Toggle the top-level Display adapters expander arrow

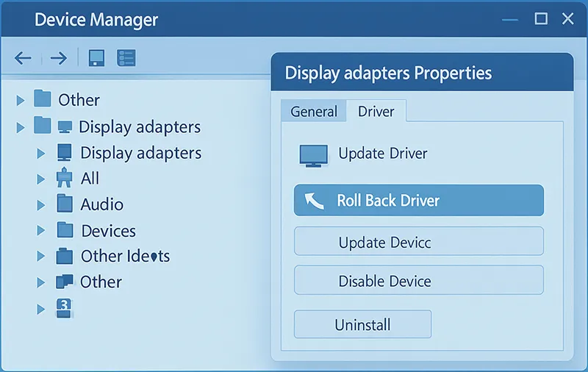(x=21, y=128)
